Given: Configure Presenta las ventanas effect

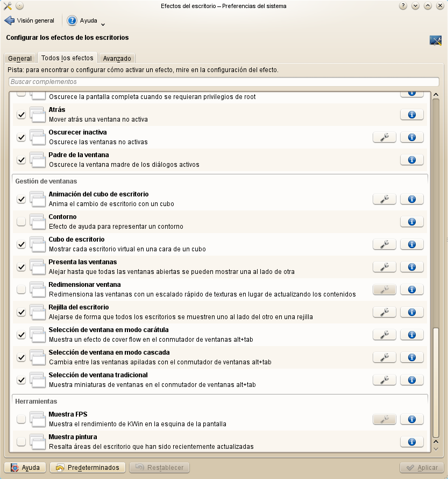Looking at the screenshot, I should (x=384, y=267).
